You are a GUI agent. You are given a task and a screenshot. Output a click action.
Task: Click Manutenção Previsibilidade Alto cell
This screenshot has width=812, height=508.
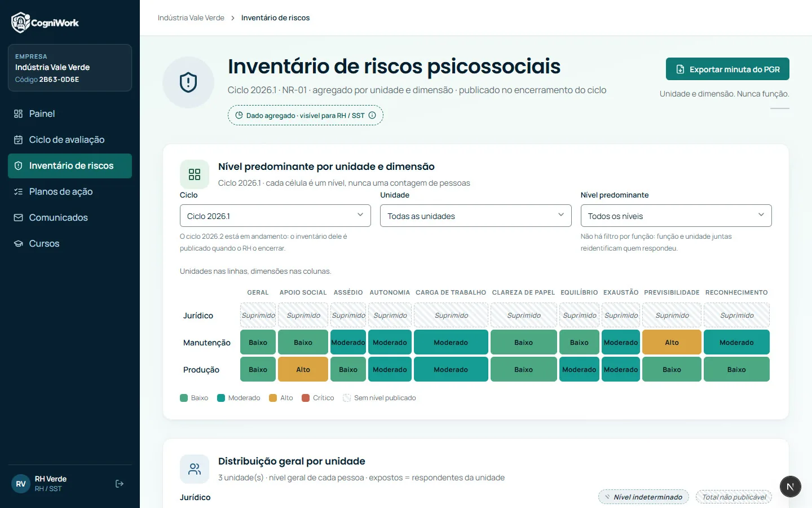672,342
